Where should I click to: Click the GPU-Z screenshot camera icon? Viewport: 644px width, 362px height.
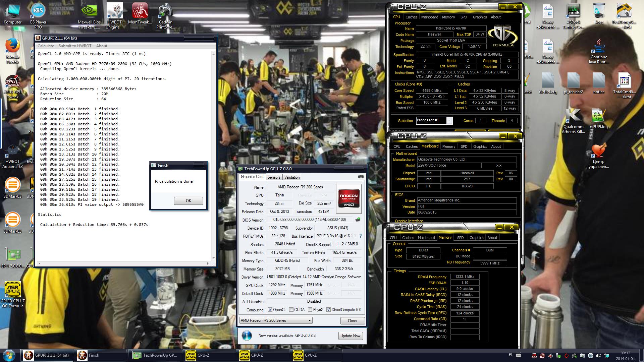[x=361, y=176]
